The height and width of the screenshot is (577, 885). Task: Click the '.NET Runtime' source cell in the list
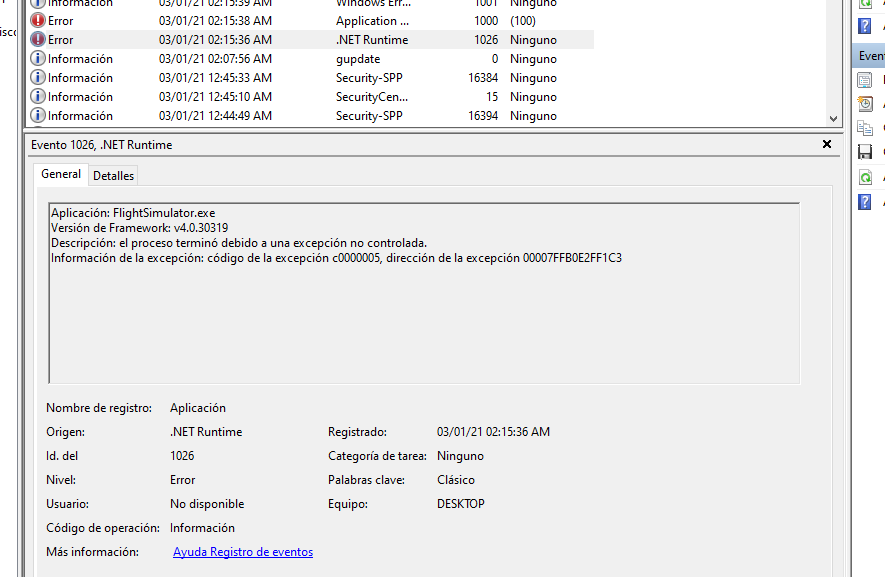tap(372, 40)
